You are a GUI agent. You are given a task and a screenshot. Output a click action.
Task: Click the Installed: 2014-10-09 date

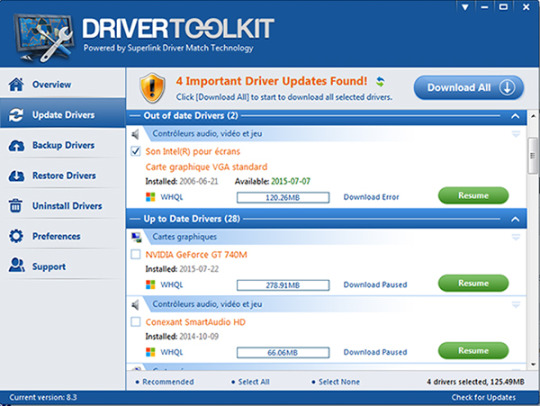(x=182, y=336)
